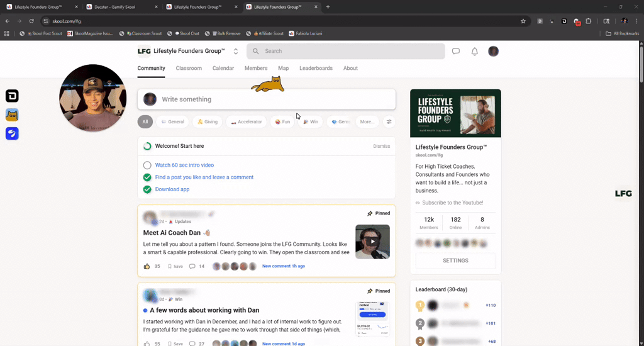Open the Leaderboards tab
This screenshot has width=644, height=346.
coord(316,68)
